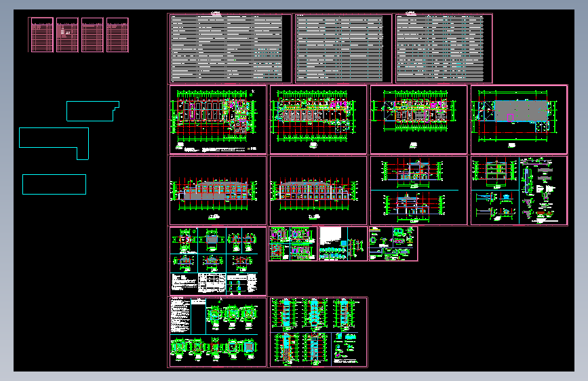
Task: Select the cyan outline with stepped notch corner
Action: pyautogui.click(x=93, y=111)
